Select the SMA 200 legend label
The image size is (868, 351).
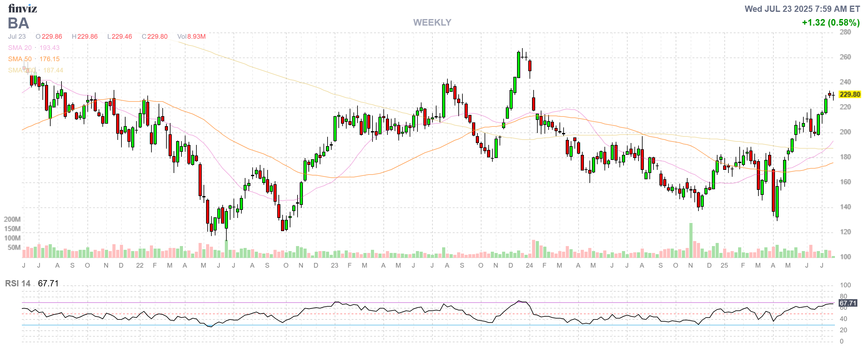click(22, 70)
